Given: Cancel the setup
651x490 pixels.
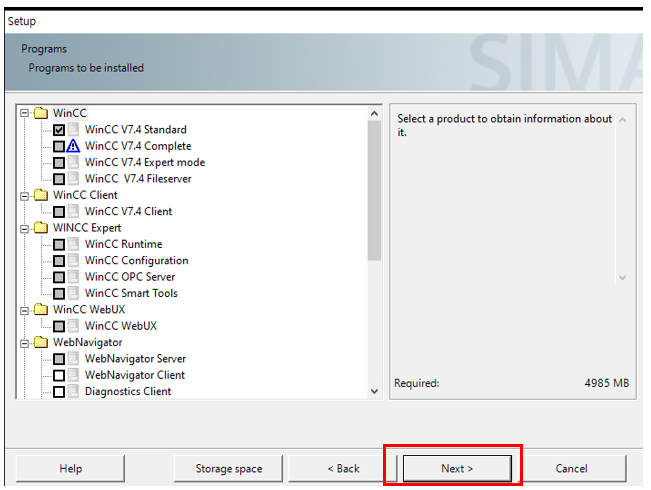Looking at the screenshot, I should pos(571,468).
